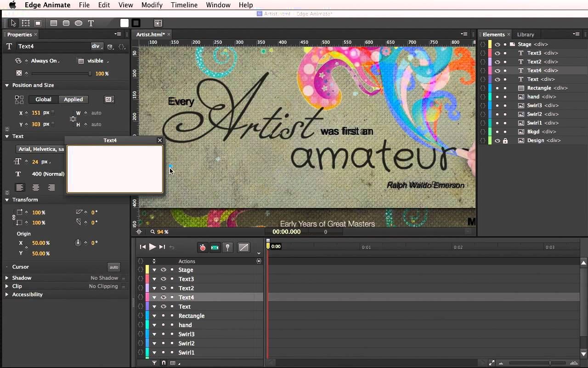
Task: Click the link width and height icon
Action: pyautogui.click(x=73, y=119)
